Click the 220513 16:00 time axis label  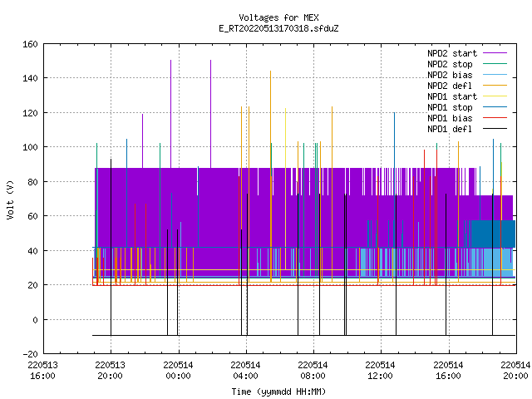pos(42,371)
